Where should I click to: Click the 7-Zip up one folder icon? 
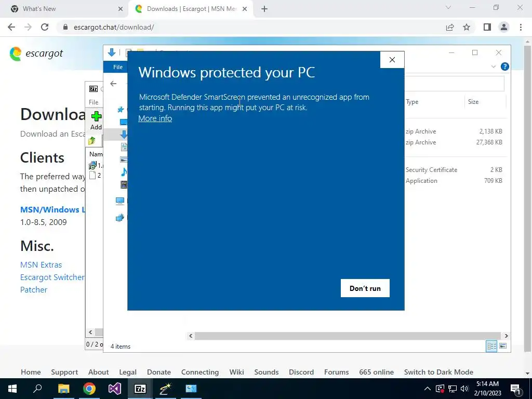click(91, 140)
